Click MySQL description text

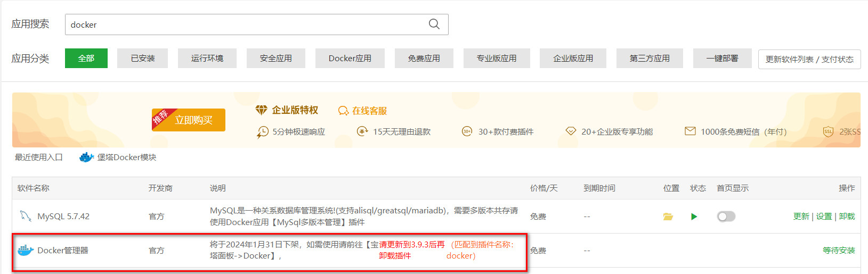click(x=364, y=217)
